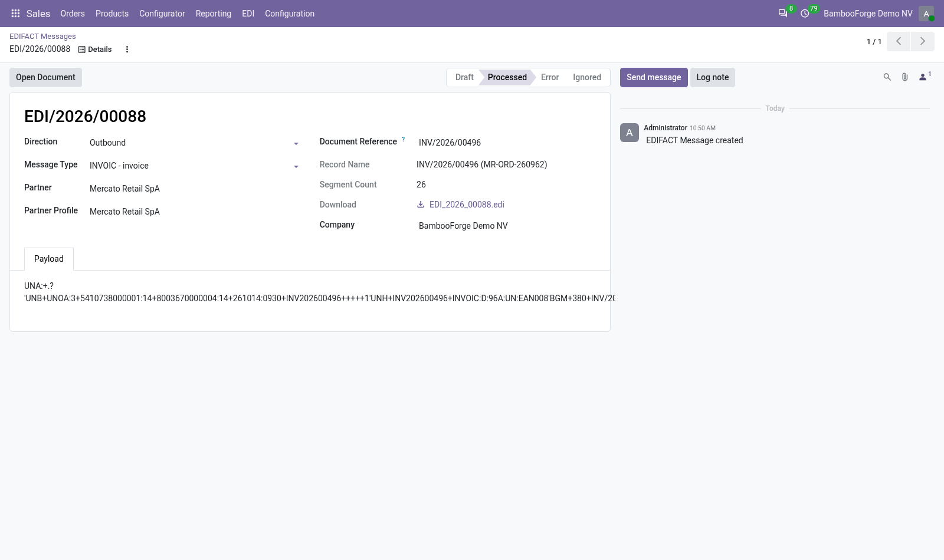Click the Send message button
Screen dimensions: 944x560
654,77
